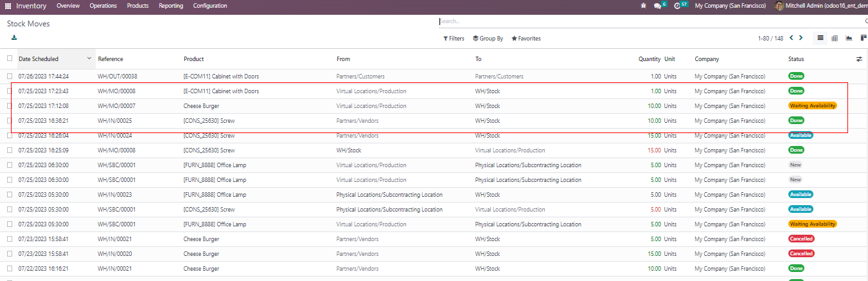Click the export/download records icon
Image resolution: width=868 pixels, height=281 pixels.
pos(14,38)
